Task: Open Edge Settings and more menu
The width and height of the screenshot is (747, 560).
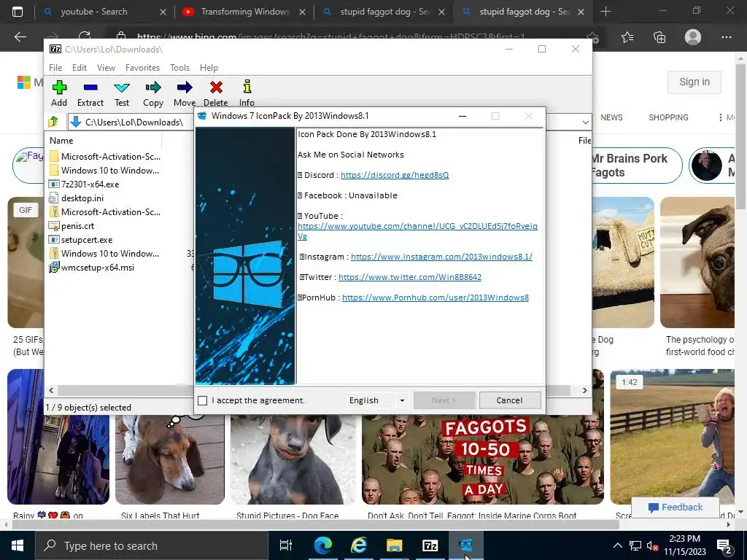Action: (x=726, y=37)
